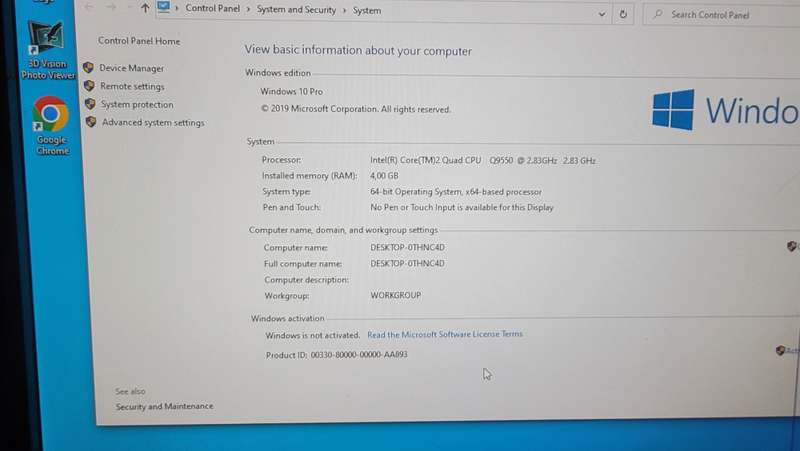
Task: Click the shield icon in the computer name row
Action: (x=792, y=246)
